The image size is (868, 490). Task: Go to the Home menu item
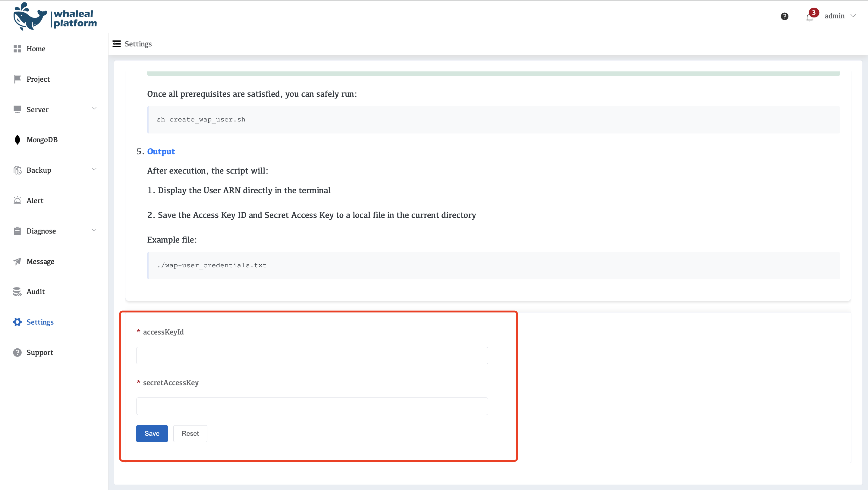36,49
